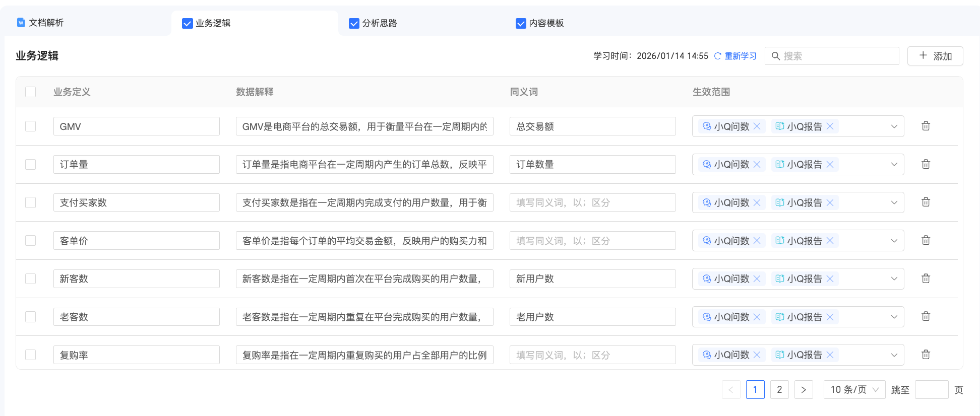Check the 客单价 row checkbox
Viewport: 980px width, 416px height.
coord(31,240)
